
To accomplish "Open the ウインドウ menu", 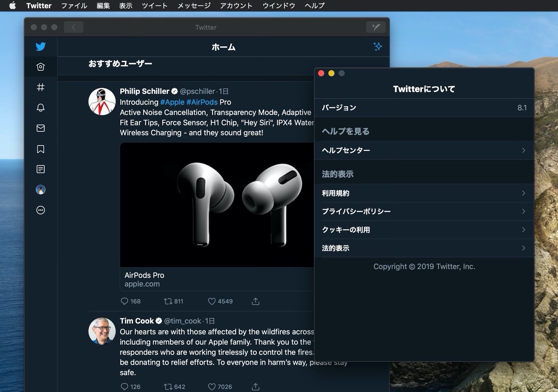I will click(279, 5).
